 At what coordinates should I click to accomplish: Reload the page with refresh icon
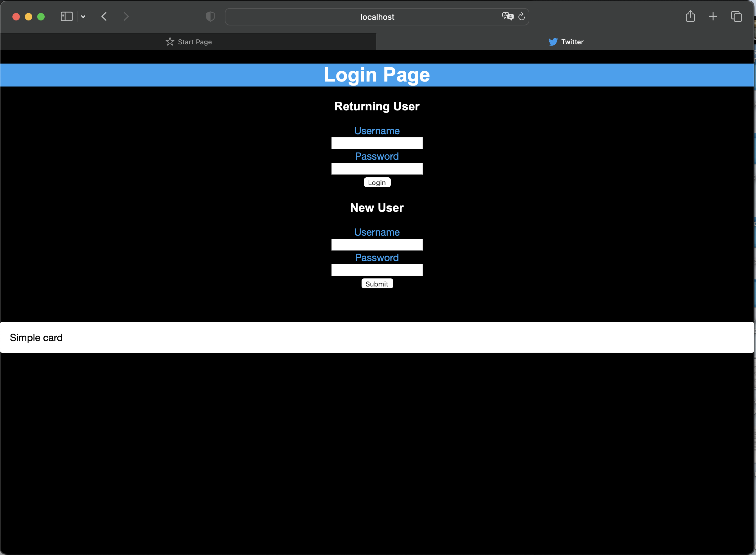tap(522, 16)
